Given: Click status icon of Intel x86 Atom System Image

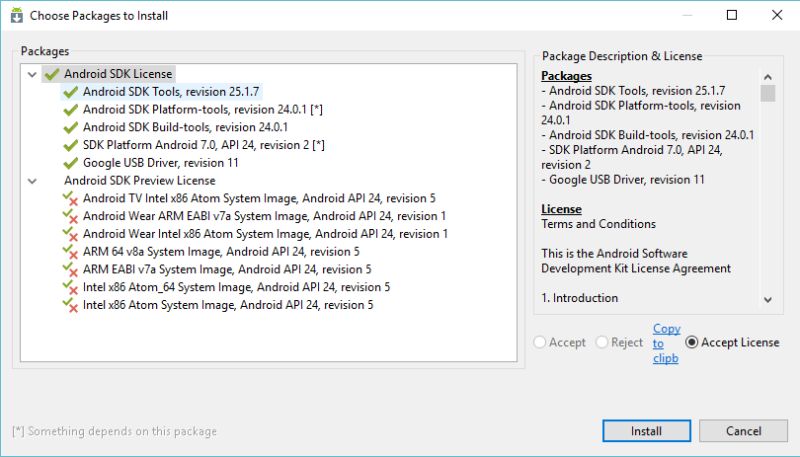Looking at the screenshot, I should pos(70,306).
